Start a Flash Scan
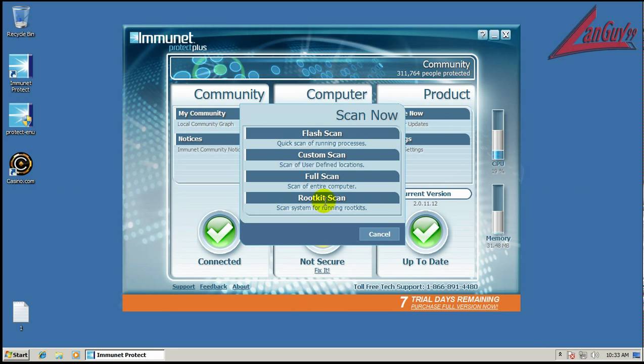 [322, 133]
